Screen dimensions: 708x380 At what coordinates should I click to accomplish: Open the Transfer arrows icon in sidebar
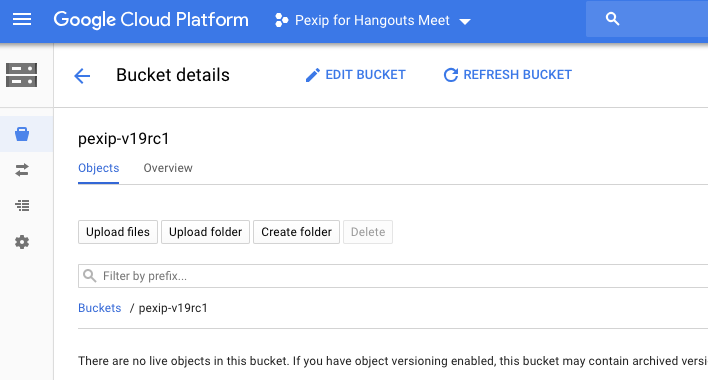click(x=22, y=170)
